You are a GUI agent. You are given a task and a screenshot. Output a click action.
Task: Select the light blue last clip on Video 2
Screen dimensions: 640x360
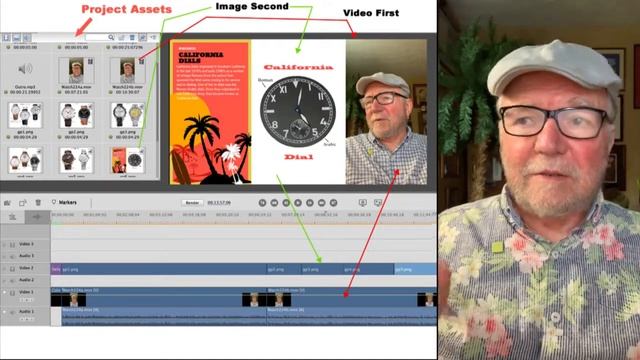(415, 269)
